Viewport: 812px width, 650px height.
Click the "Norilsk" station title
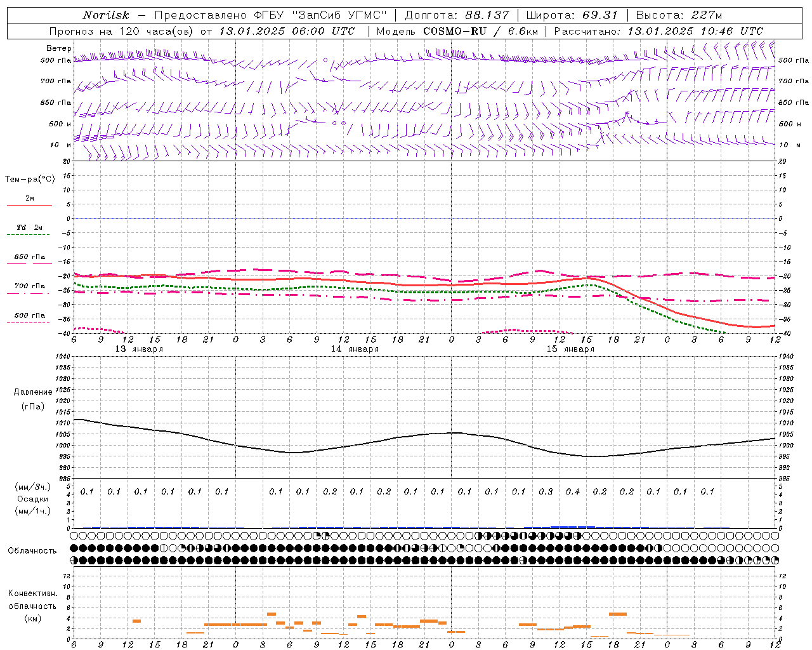point(105,15)
